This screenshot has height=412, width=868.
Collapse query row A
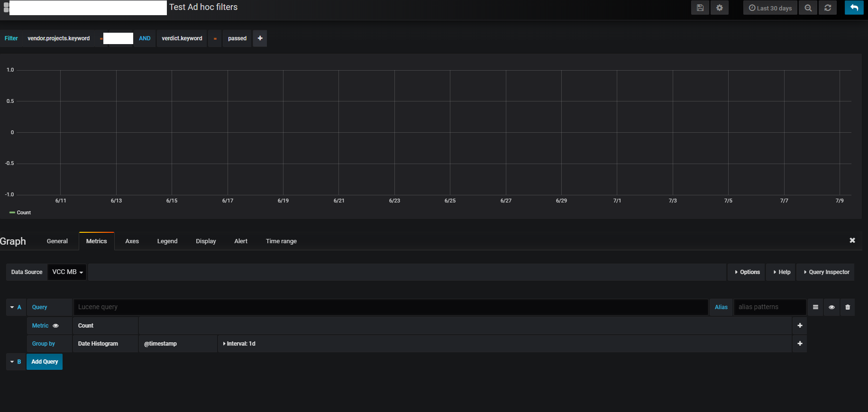[16, 307]
